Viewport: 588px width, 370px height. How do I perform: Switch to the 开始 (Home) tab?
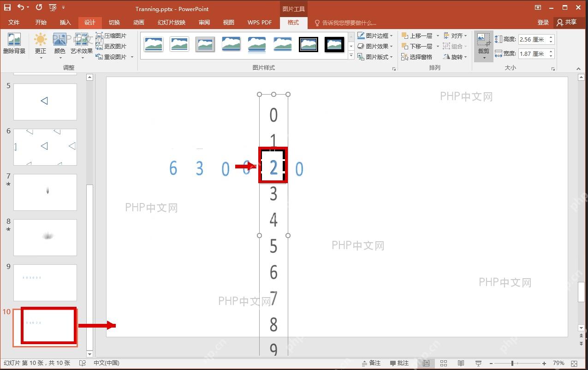click(41, 23)
